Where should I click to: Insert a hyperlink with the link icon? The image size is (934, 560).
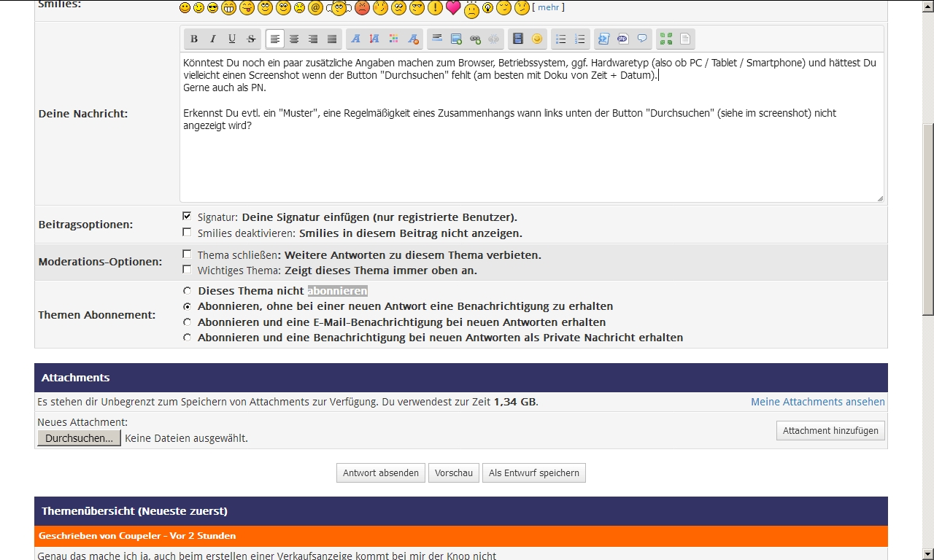pyautogui.click(x=475, y=39)
